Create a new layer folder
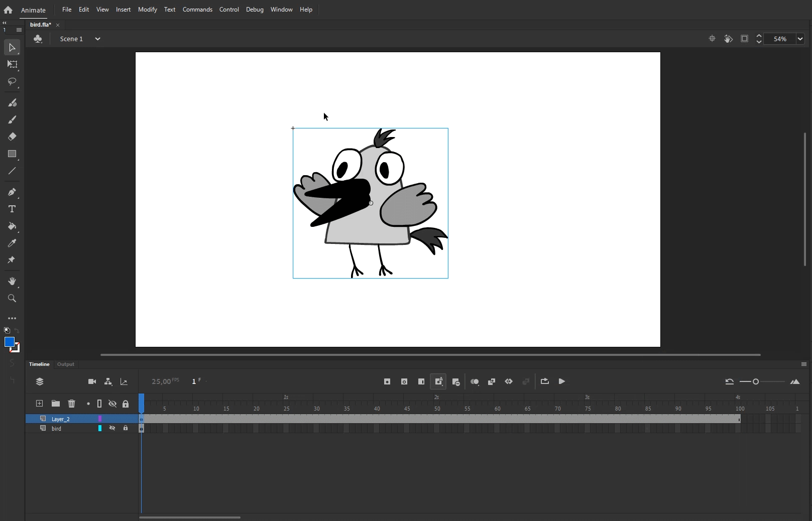This screenshot has width=812, height=521. (55, 404)
